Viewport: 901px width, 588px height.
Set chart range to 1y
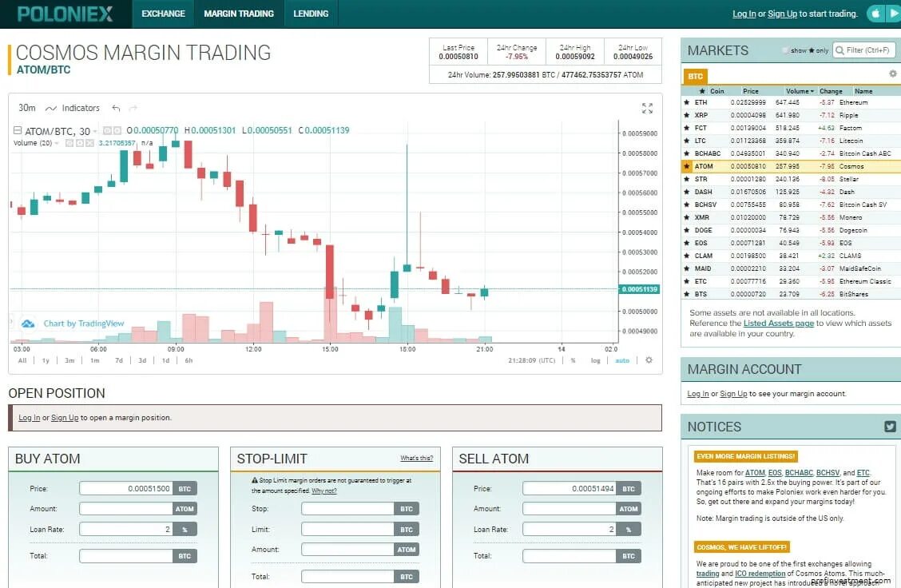(x=46, y=360)
